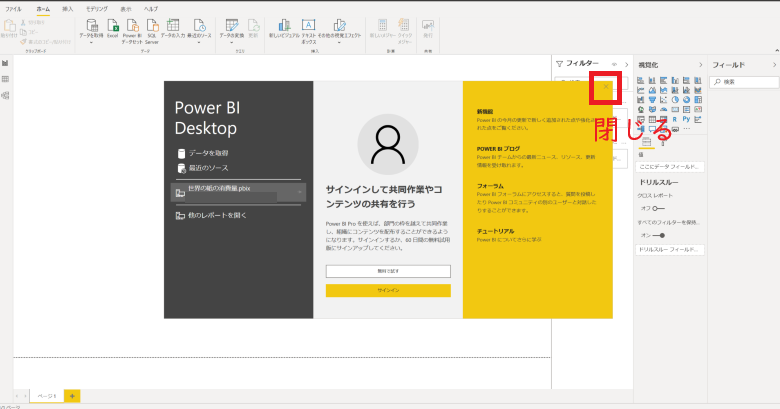Click the ここにデータ フィールド well
This screenshot has width=780, height=409.
670,167
